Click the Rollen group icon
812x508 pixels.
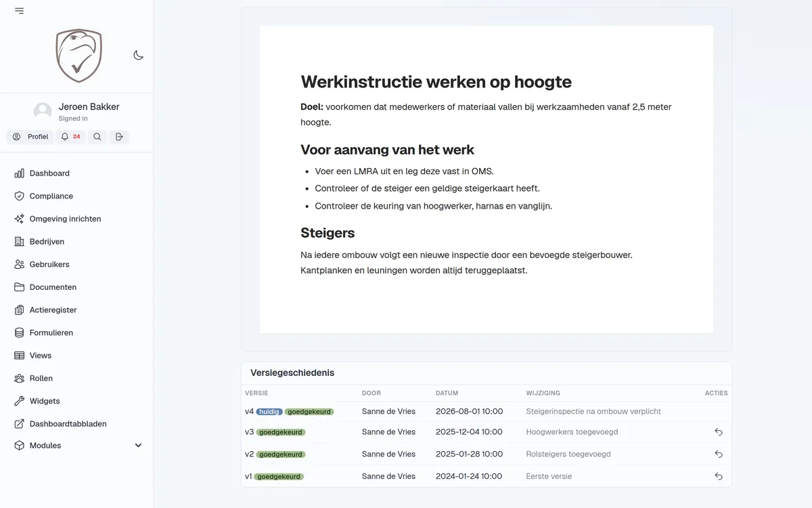[19, 379]
